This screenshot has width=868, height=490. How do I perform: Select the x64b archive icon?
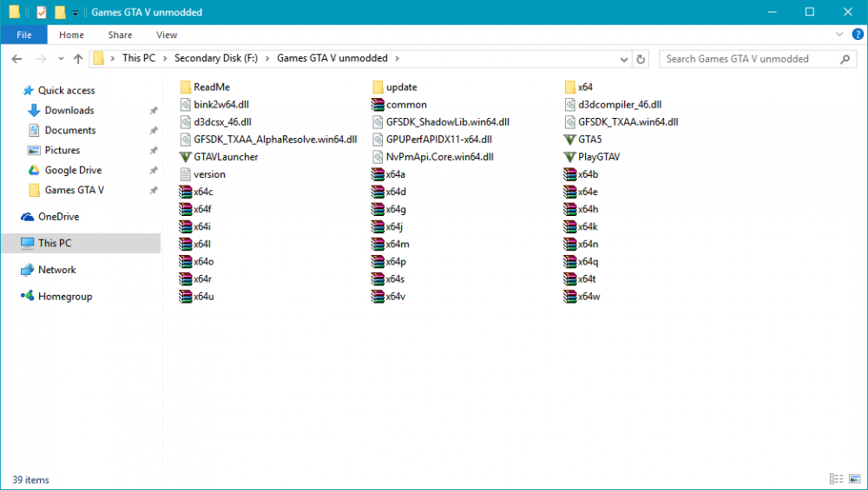pyautogui.click(x=569, y=174)
